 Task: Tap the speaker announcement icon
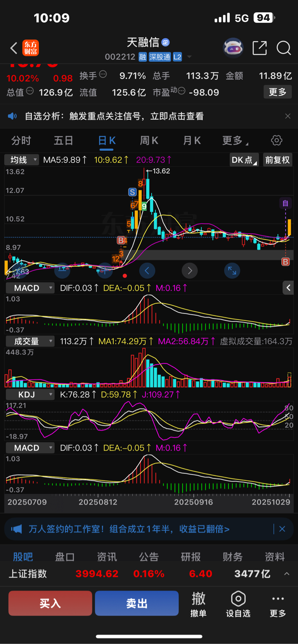pos(12,116)
